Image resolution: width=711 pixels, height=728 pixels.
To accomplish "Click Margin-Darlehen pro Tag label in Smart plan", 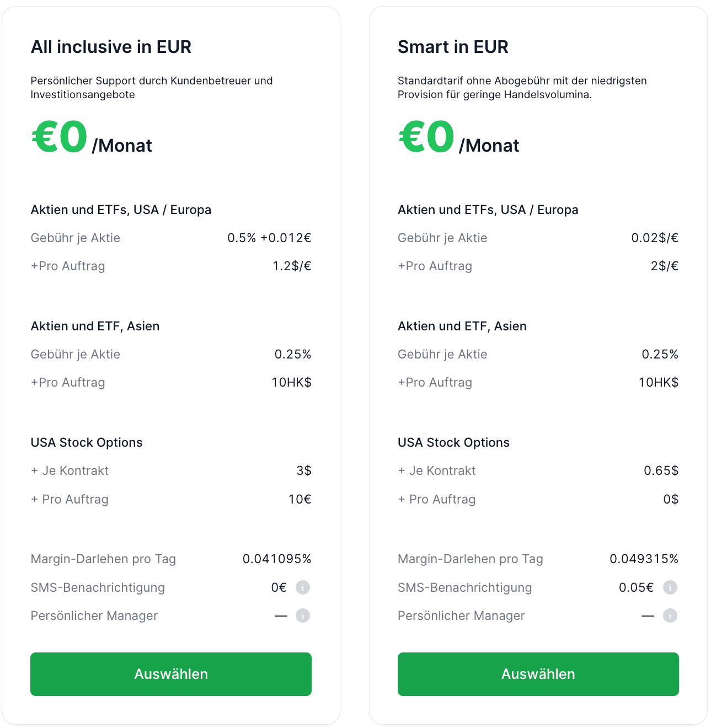I will pos(470,559).
